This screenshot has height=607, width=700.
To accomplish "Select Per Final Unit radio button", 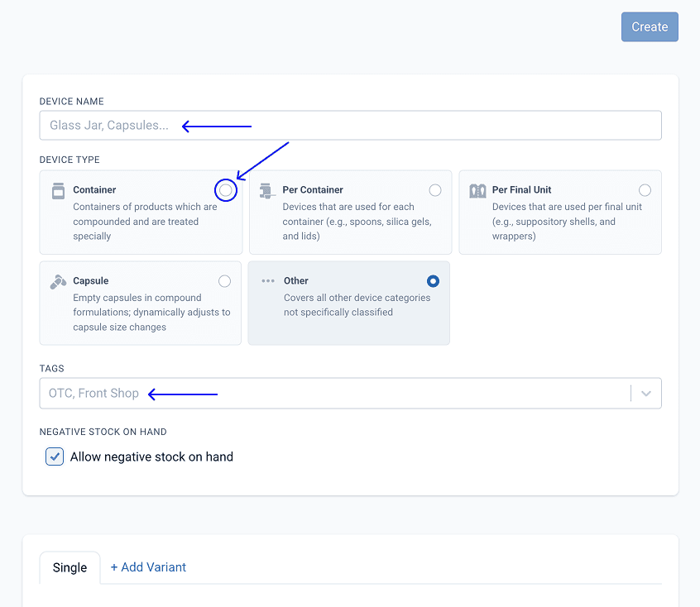I will pos(645,190).
